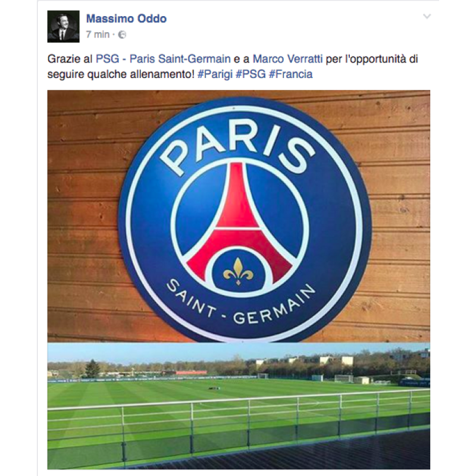The height and width of the screenshot is (476, 476).
Task: Click the #Francia hashtag
Action: coord(291,74)
